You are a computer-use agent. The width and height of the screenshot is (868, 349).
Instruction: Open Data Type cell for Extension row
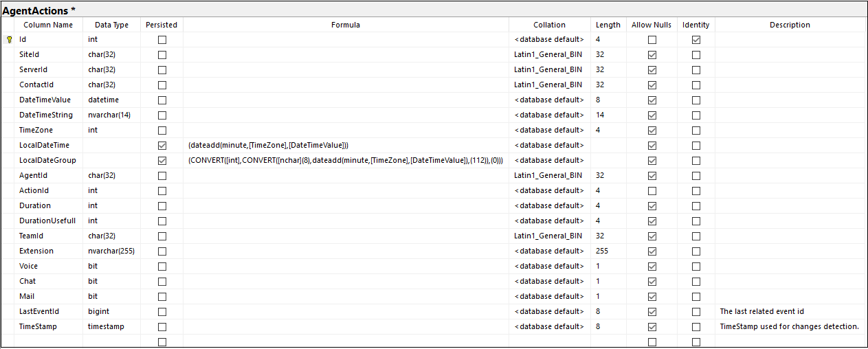pos(112,251)
